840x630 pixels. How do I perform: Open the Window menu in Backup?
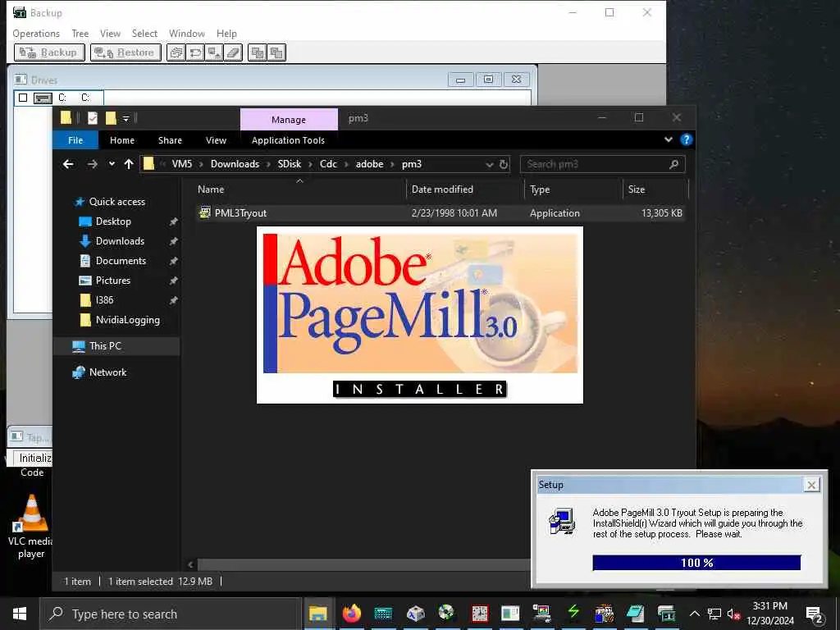point(187,33)
